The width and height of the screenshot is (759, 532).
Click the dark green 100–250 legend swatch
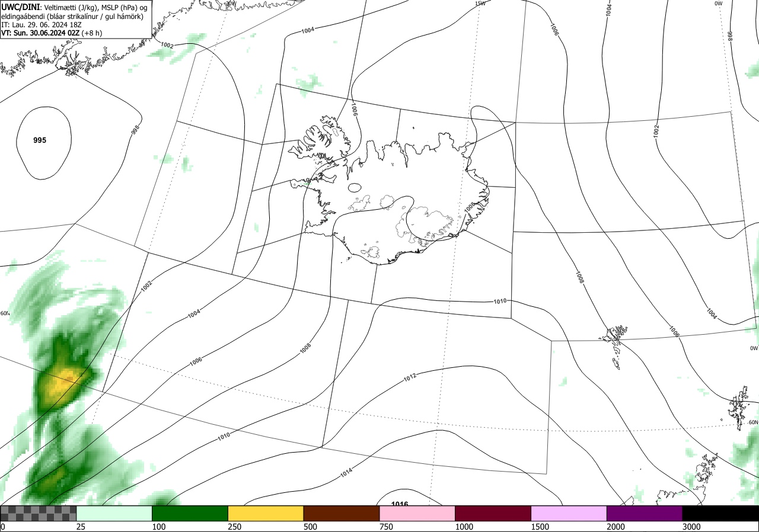click(190, 513)
